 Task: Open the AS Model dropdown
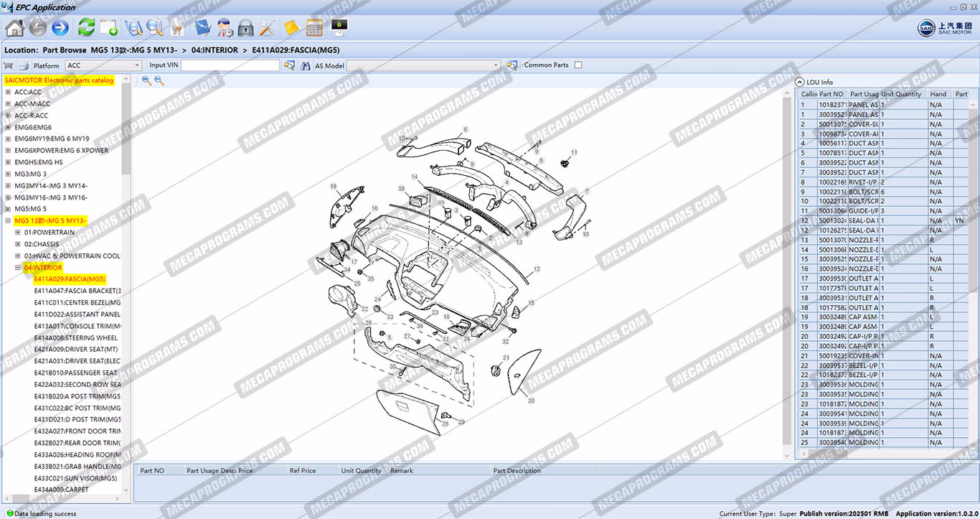click(423, 65)
